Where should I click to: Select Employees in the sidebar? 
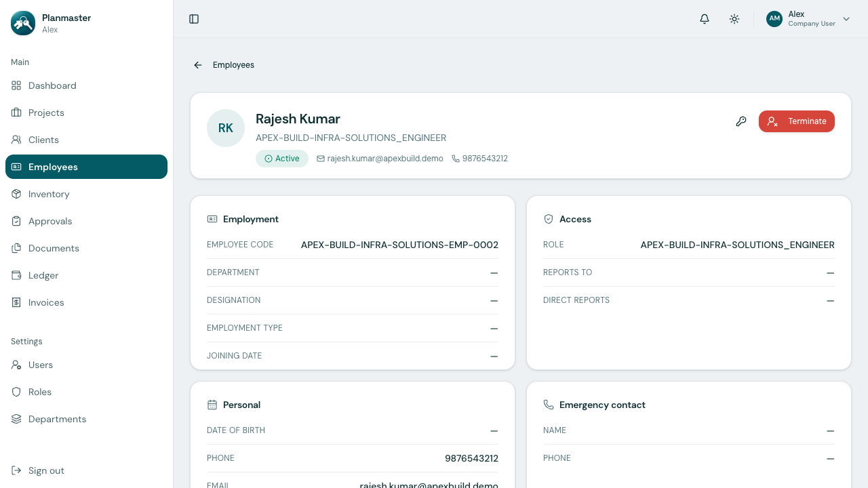(86, 167)
